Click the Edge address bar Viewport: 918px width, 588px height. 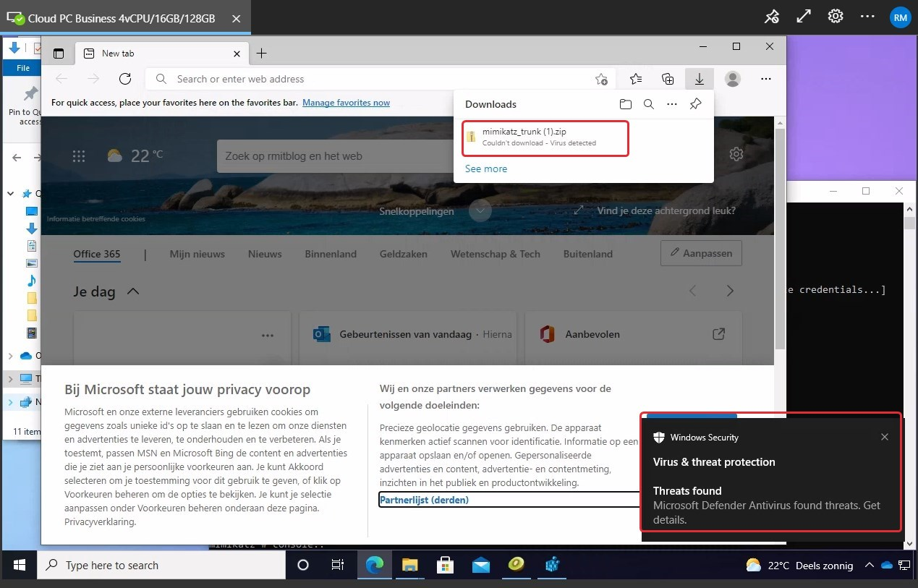(381, 79)
